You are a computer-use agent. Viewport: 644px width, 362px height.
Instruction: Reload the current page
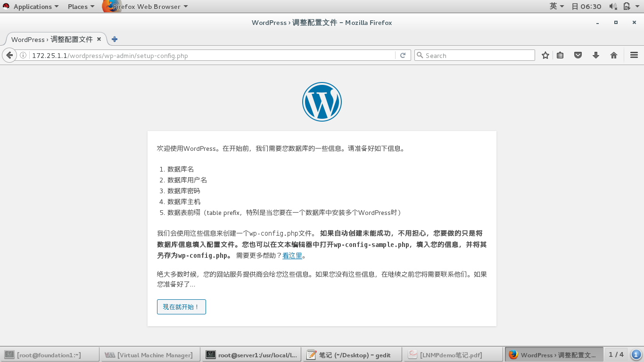pos(403,55)
